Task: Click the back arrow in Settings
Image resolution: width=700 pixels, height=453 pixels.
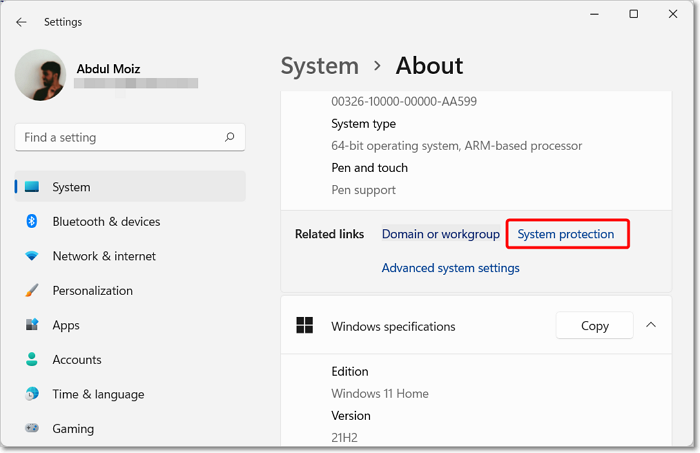Action: tap(21, 22)
